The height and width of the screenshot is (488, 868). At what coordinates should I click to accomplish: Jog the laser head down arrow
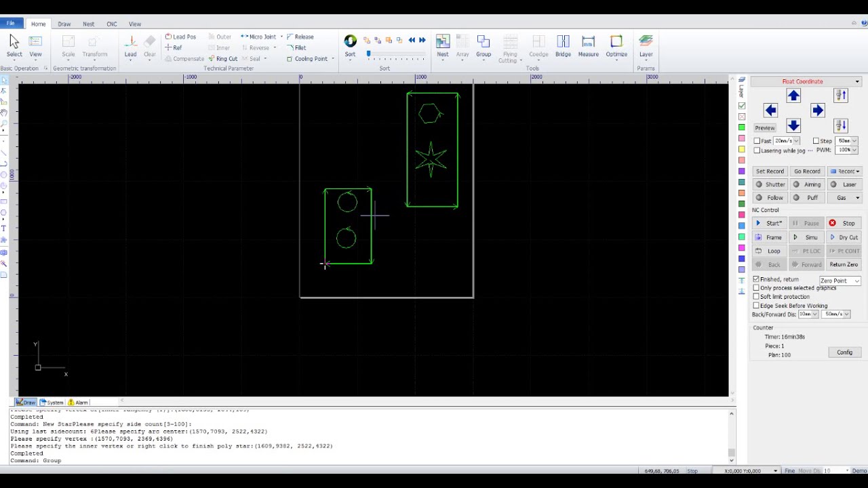coord(793,125)
